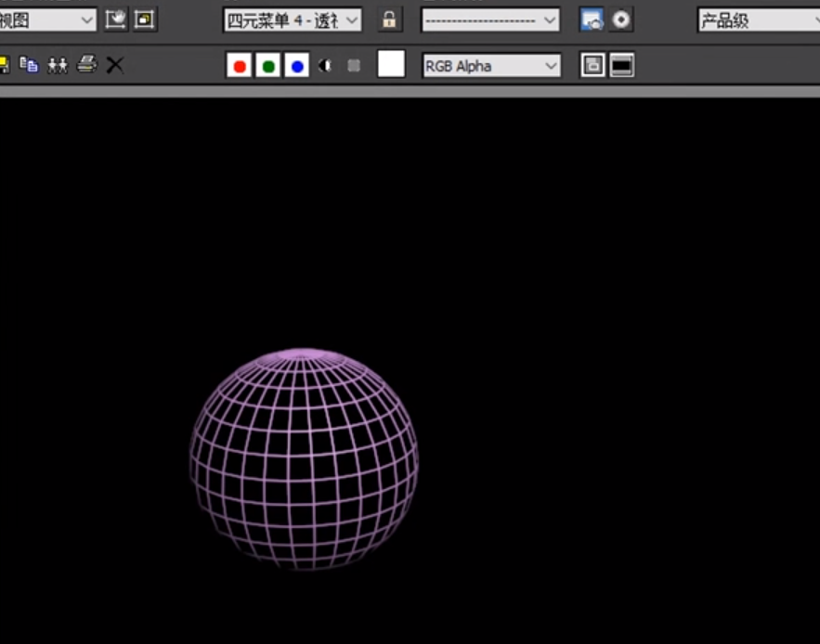Save the rendered image
Image resolution: width=820 pixels, height=644 pixels.
point(5,64)
